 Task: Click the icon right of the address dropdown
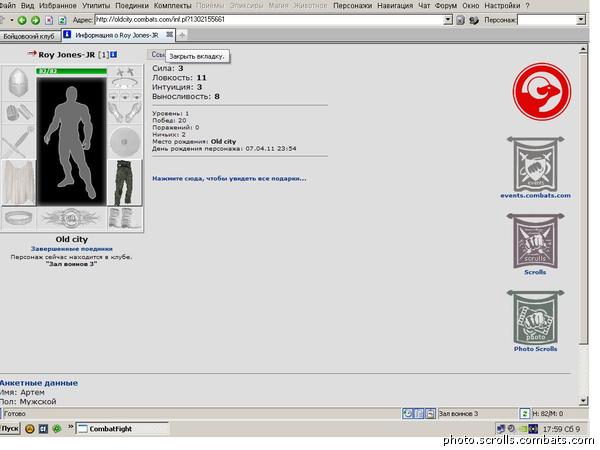[x=460, y=20]
